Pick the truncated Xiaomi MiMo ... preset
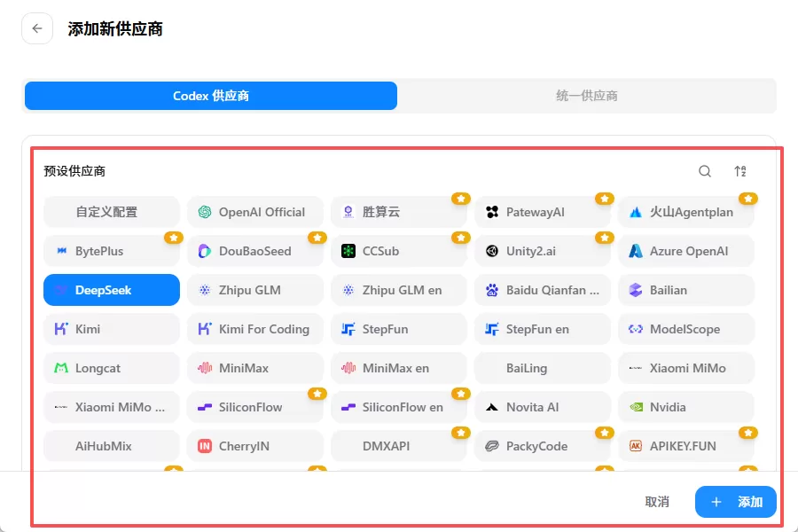The image size is (798, 532). [x=112, y=407]
